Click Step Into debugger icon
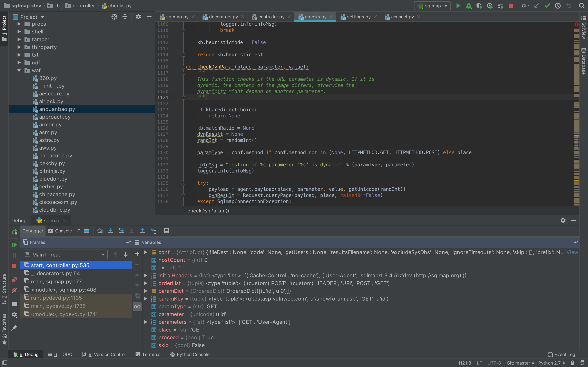This screenshot has width=588, height=367. [x=110, y=231]
